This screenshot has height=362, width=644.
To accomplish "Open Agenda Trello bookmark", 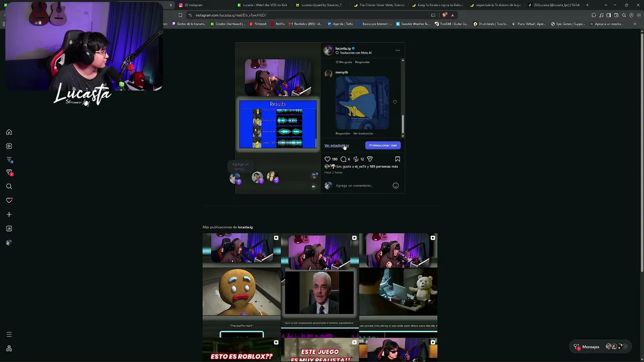I will tap(340, 24).
